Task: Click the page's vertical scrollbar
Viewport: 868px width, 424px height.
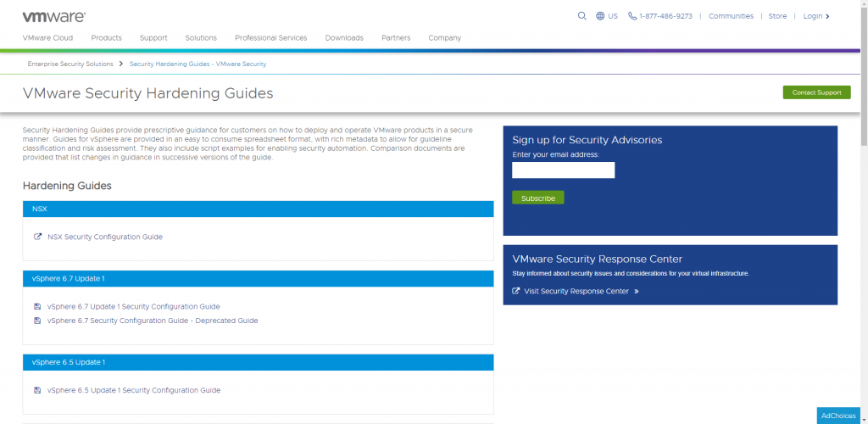Action: point(863,85)
